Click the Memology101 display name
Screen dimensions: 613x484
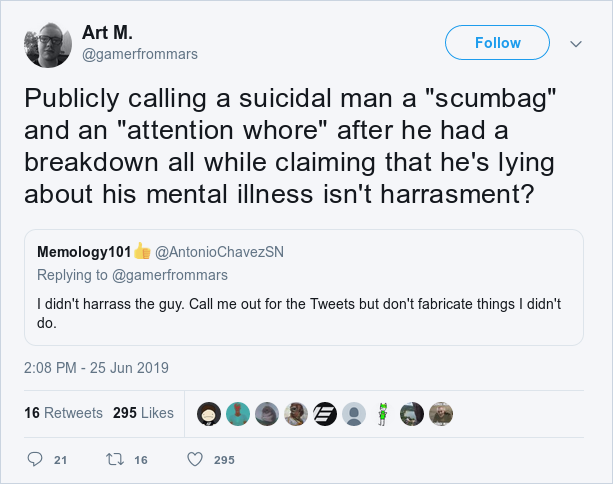point(84,252)
